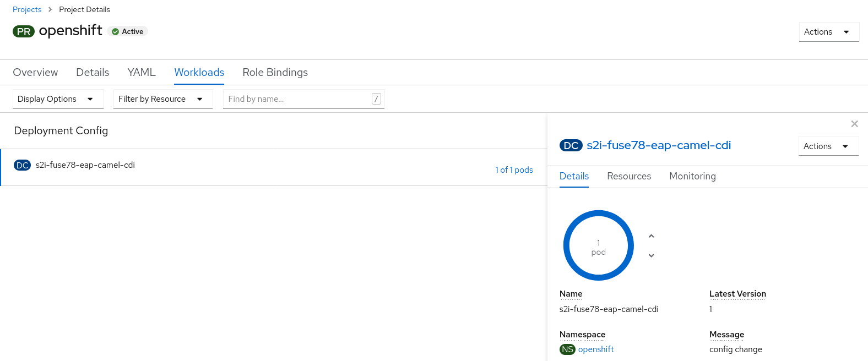Click the NS namespace badge icon
The height and width of the screenshot is (361, 868).
pos(567,349)
